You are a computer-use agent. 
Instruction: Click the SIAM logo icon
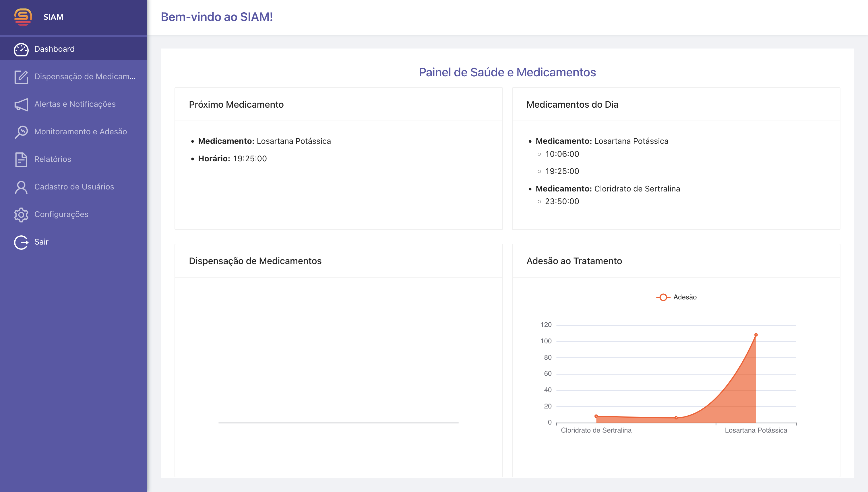tap(23, 17)
